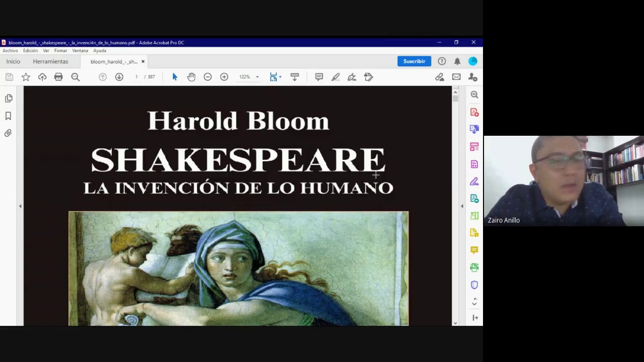The width and height of the screenshot is (644, 362).
Task: Activate the hand pan tool
Action: (x=191, y=77)
